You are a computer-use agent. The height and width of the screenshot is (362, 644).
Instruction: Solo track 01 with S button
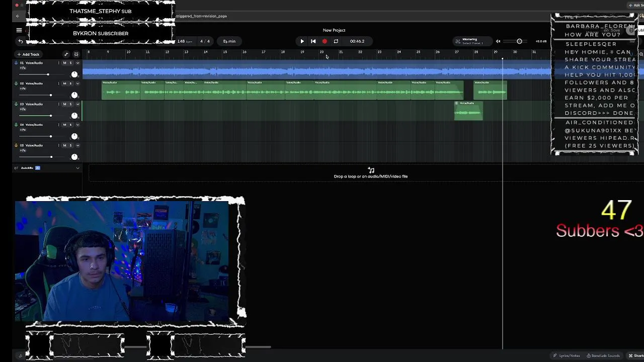pos(70,63)
